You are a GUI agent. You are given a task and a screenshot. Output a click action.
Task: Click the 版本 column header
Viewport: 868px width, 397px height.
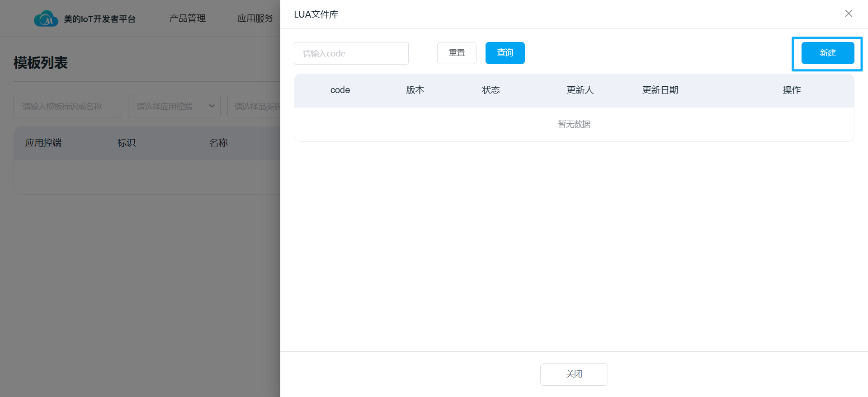coord(415,90)
